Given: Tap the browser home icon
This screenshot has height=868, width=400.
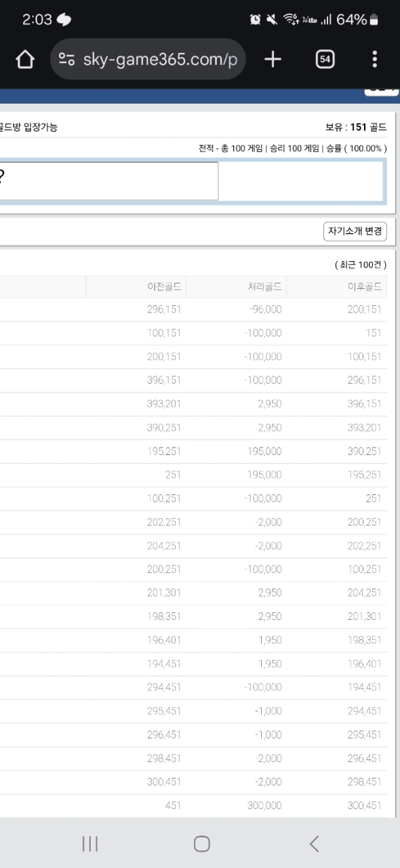Looking at the screenshot, I should click(25, 60).
